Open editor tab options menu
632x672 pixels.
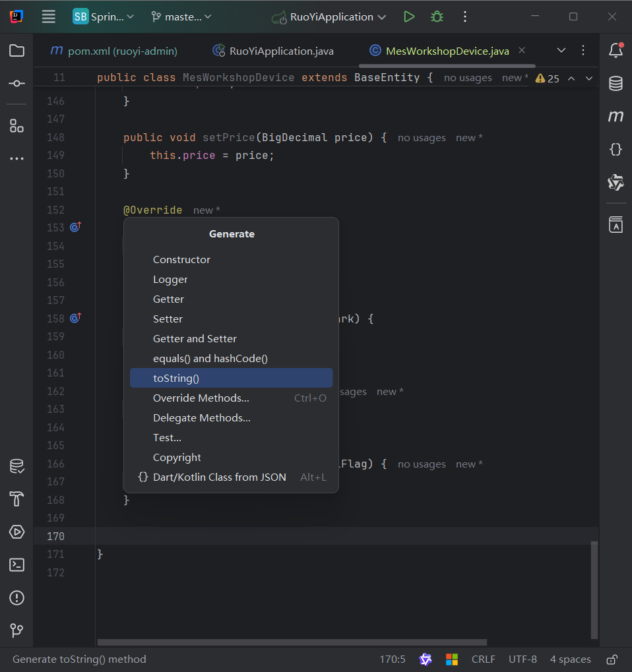coord(583,50)
